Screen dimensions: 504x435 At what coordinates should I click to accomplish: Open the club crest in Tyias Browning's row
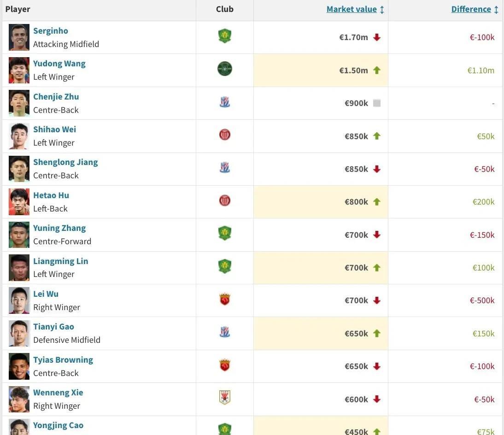point(225,365)
